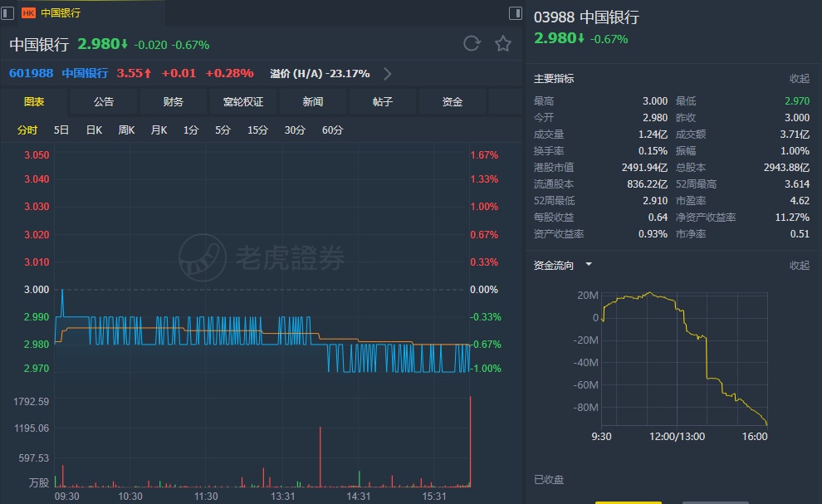Viewport: 822px width, 504px height.
Task: Collapse the 资金流向 section via 收起
Action: (x=800, y=266)
